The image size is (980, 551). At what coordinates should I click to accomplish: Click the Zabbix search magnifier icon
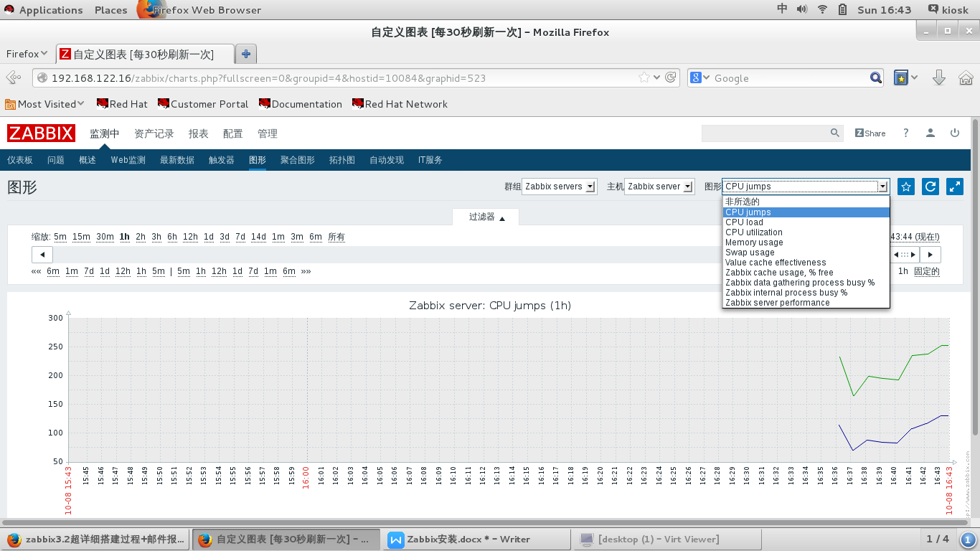pyautogui.click(x=835, y=133)
